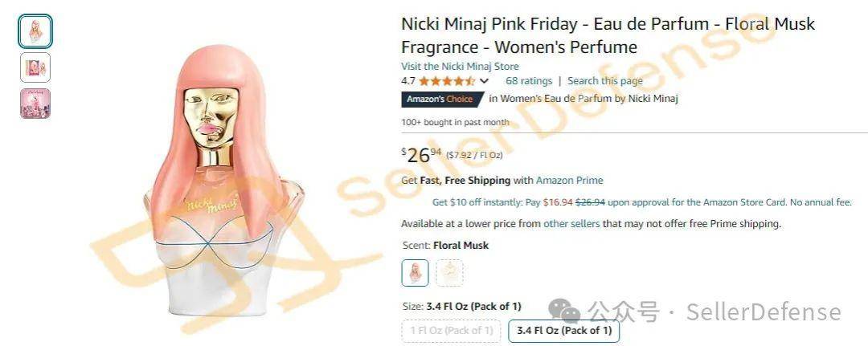
Task: Open the star rating icons
Action: (447, 81)
